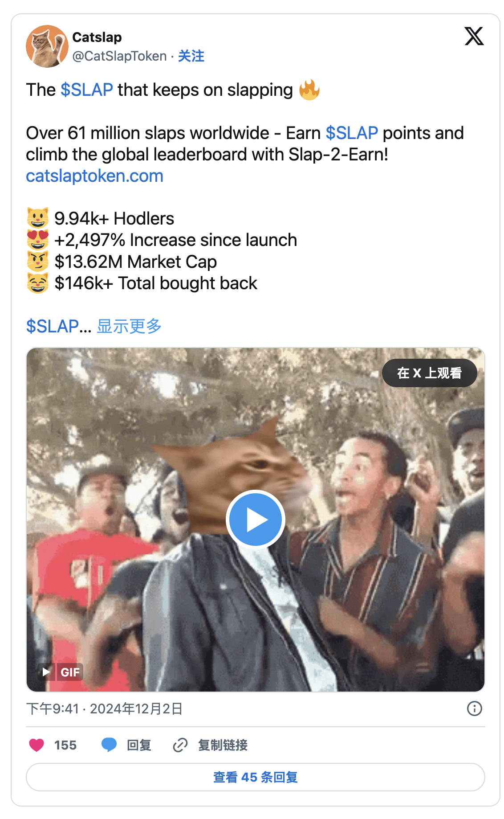Like the tweet with the heart icon
Viewport: 504px width, 819px height.
tap(37, 745)
